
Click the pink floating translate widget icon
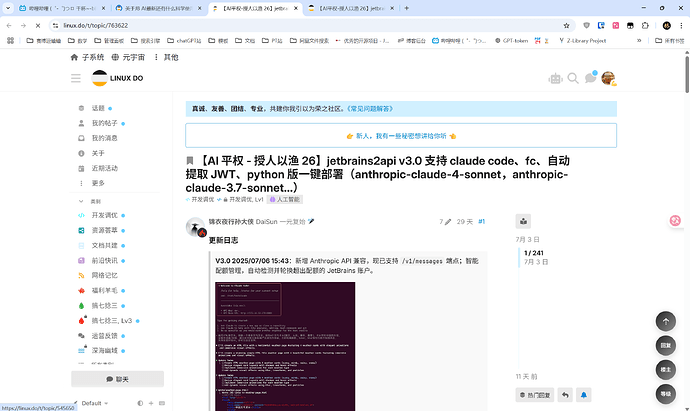pyautogui.click(x=675, y=220)
